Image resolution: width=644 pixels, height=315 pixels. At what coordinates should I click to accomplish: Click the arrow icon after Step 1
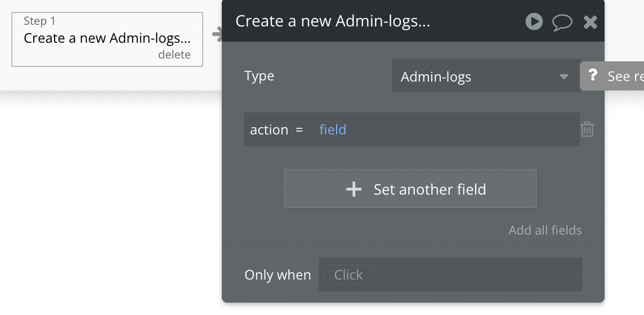point(217,35)
